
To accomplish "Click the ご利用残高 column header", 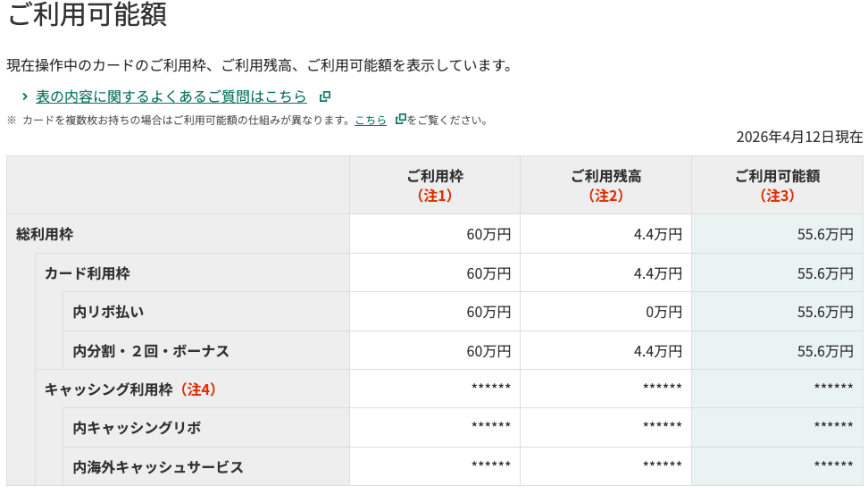I will pyautogui.click(x=605, y=176).
